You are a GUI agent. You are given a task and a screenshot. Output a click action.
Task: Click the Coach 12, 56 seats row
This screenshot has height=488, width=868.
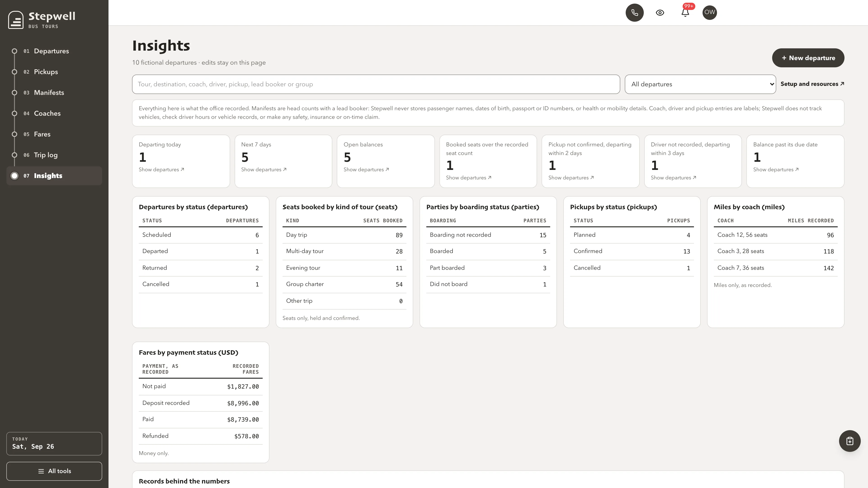tap(776, 235)
